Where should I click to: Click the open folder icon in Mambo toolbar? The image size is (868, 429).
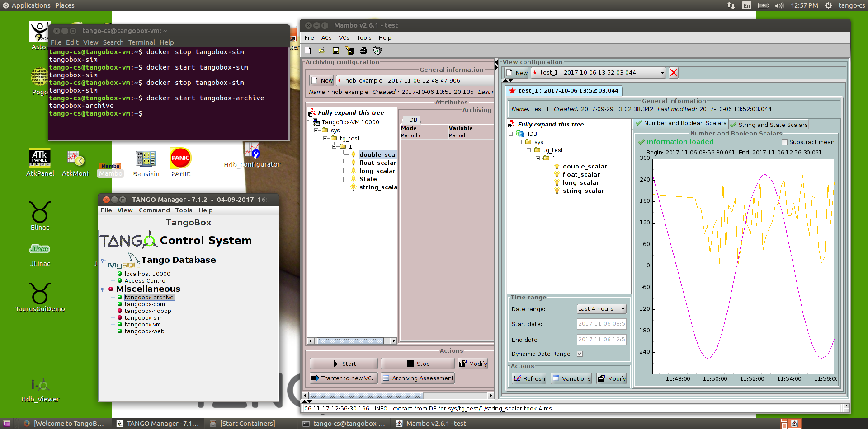pos(322,51)
